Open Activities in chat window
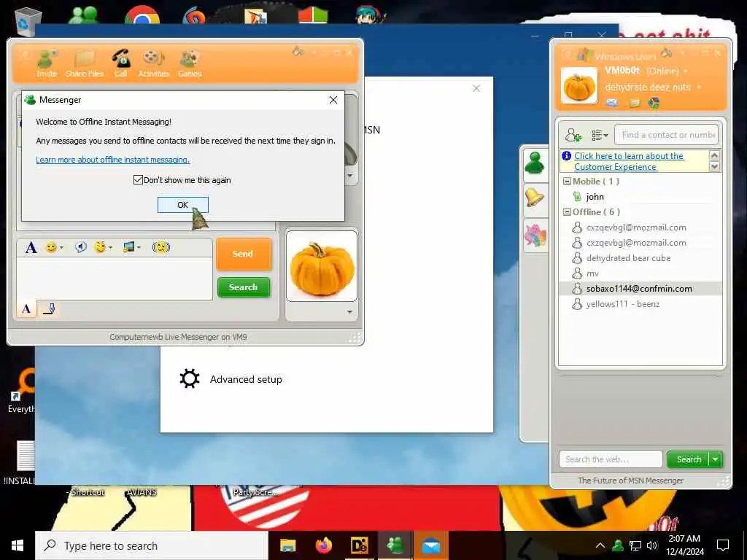Screen dimensions: 747x560 pos(153,63)
